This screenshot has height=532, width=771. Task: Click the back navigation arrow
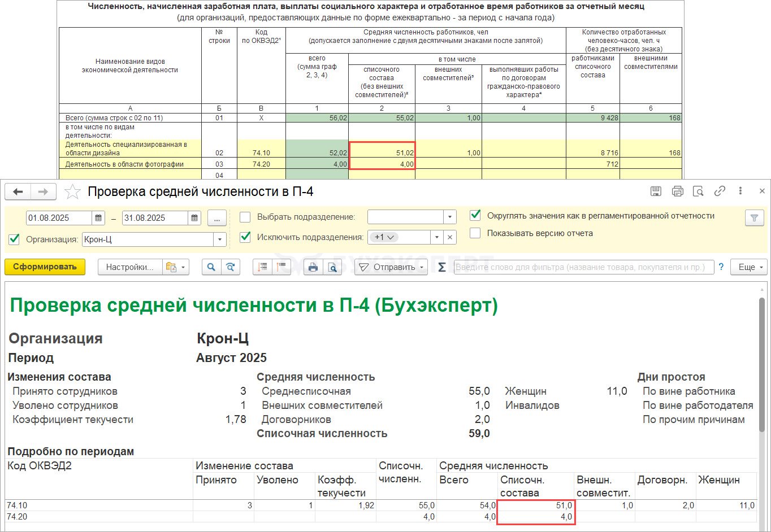coord(18,192)
